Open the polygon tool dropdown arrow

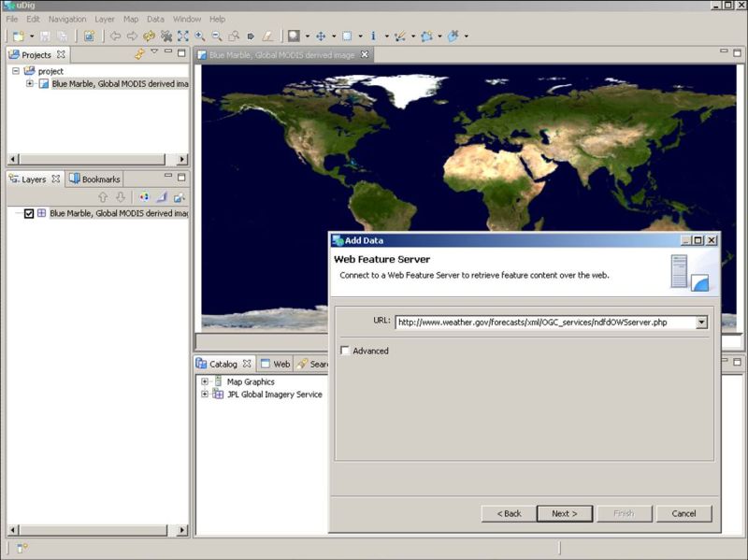[x=439, y=36]
